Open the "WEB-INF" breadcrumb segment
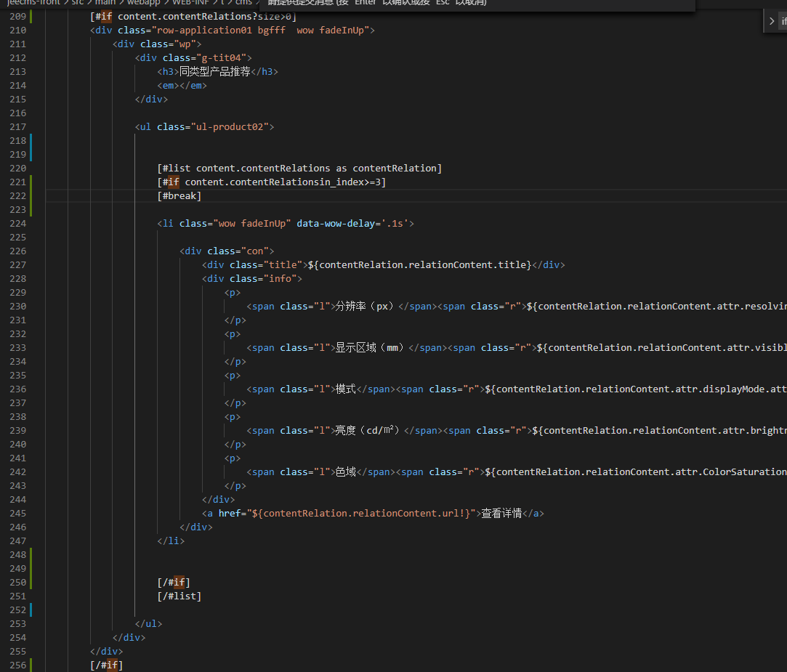This screenshot has width=787, height=672. 190,2
